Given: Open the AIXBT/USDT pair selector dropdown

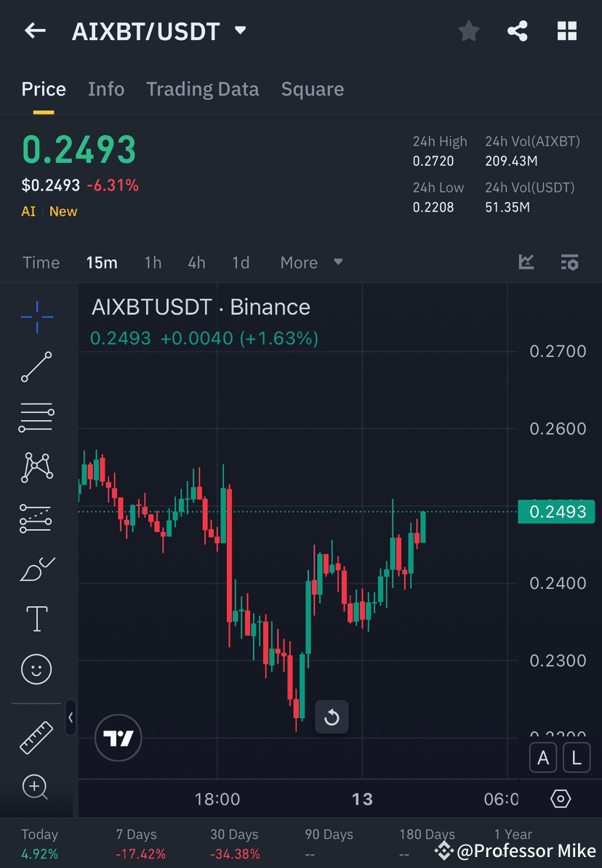Looking at the screenshot, I should pyautogui.click(x=239, y=31).
